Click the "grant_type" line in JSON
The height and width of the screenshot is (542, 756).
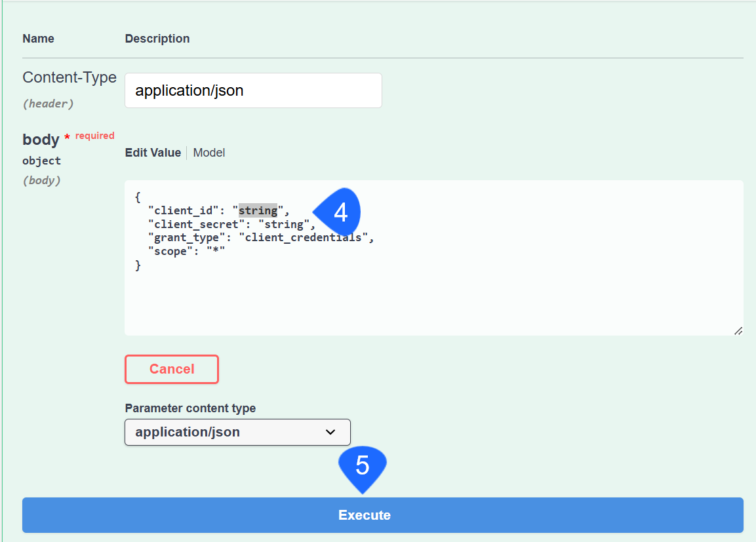coord(261,237)
